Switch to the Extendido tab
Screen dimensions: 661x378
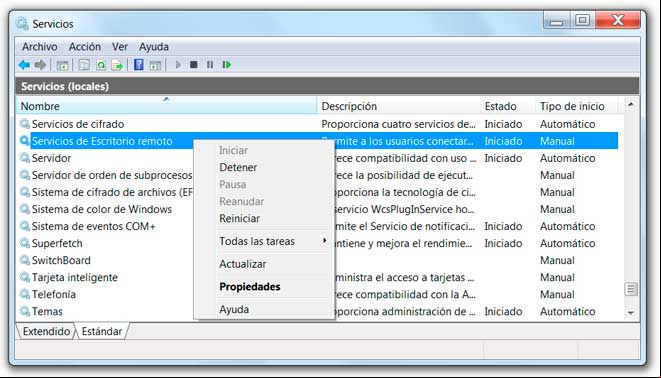click(46, 331)
